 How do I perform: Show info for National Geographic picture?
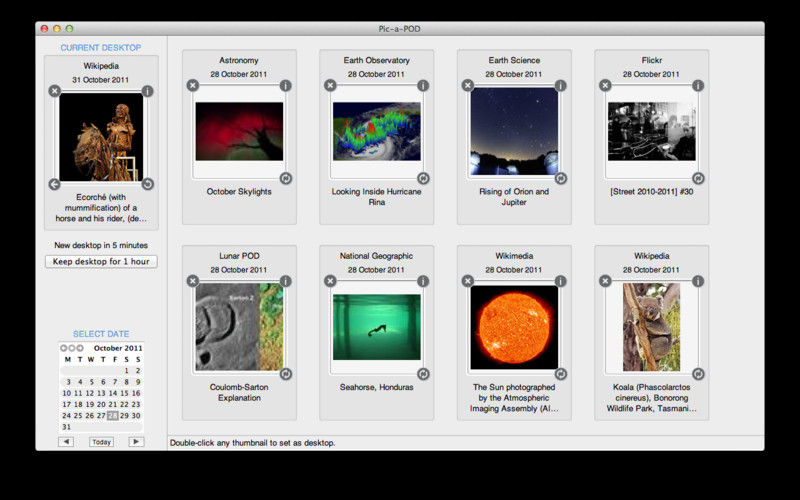click(423, 281)
